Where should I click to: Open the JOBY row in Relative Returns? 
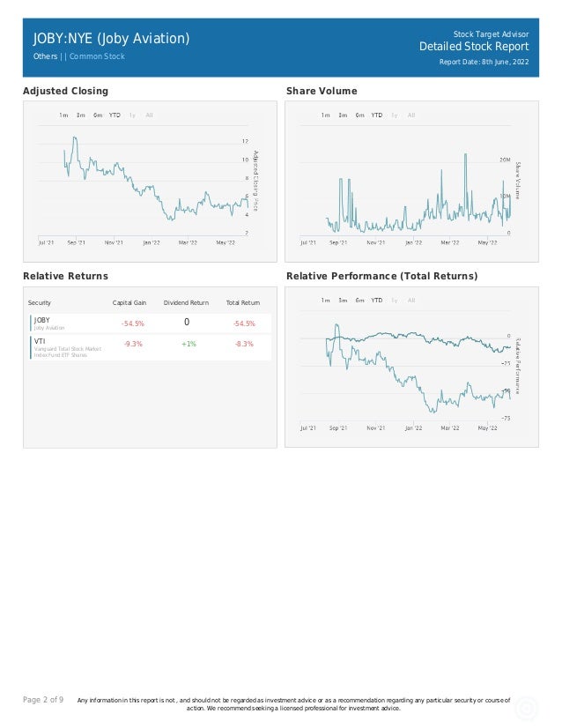(151, 323)
